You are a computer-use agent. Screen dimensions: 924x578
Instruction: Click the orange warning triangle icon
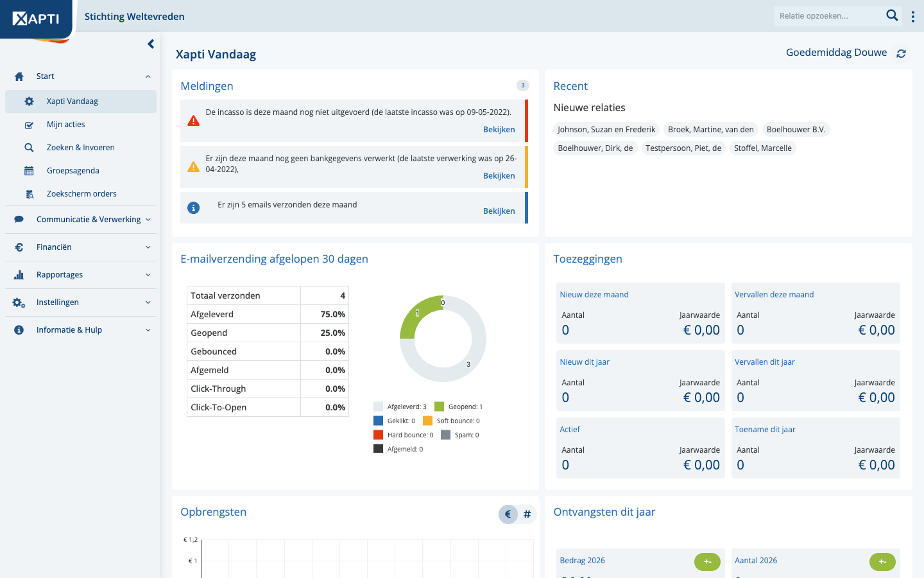tap(193, 167)
